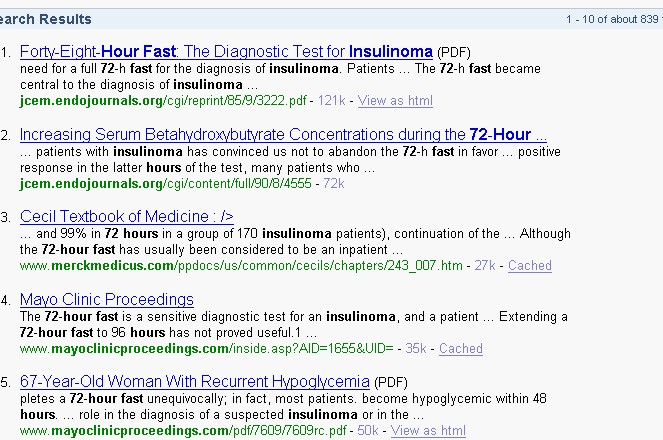
Task: Open the Forty-Eight-Hour Fast insulinoma result
Action: [x=226, y=51]
